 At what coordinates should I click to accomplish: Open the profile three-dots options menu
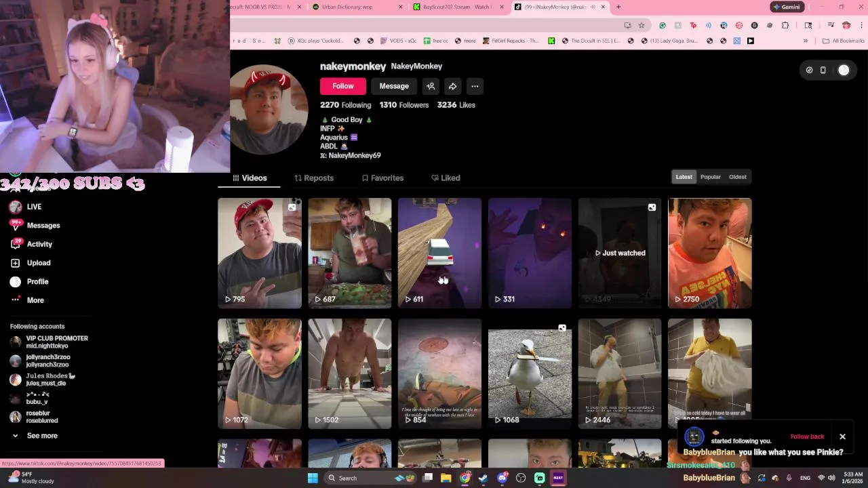point(475,86)
